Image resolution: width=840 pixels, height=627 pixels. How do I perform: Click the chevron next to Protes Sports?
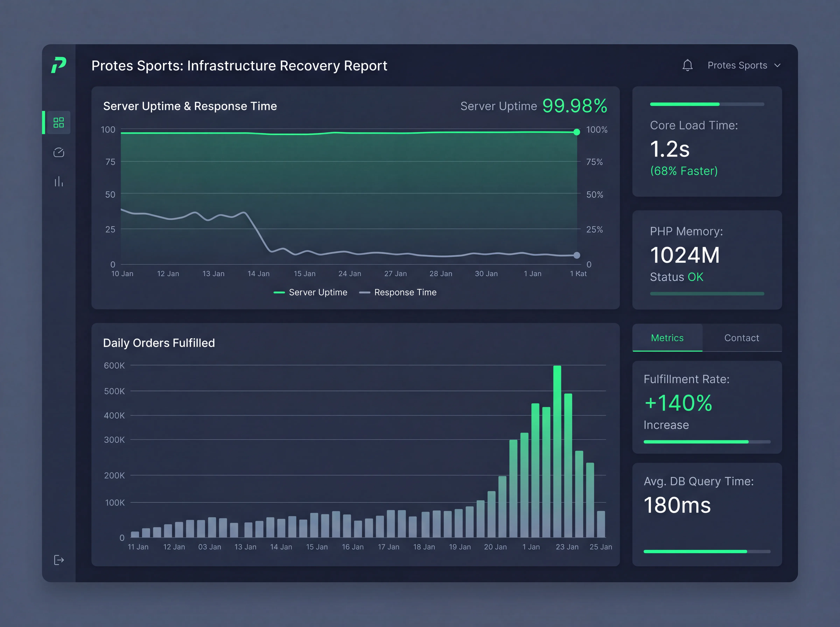(777, 65)
